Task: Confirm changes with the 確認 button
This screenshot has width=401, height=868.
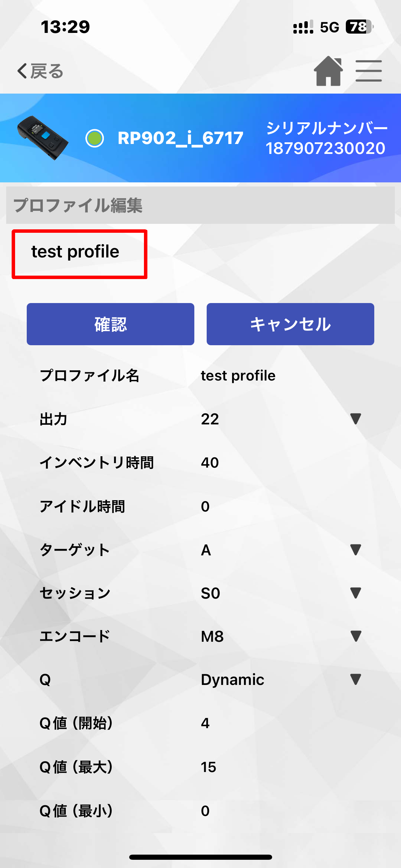Action: coord(110,324)
